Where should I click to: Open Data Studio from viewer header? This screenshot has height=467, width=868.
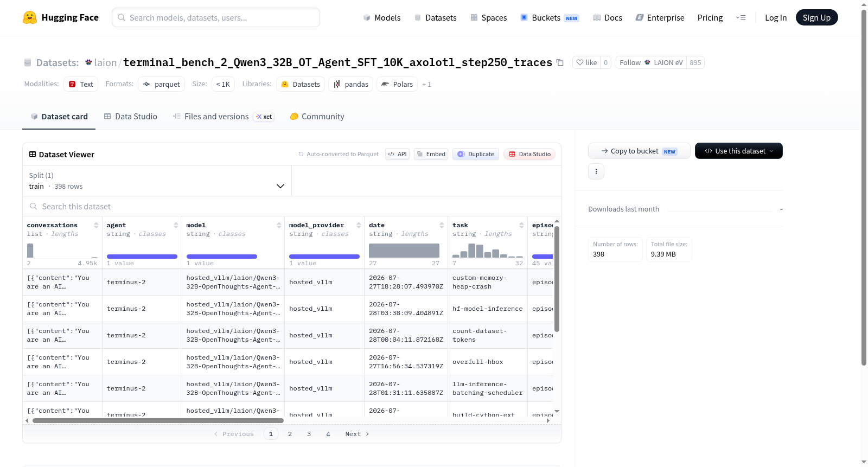click(529, 154)
